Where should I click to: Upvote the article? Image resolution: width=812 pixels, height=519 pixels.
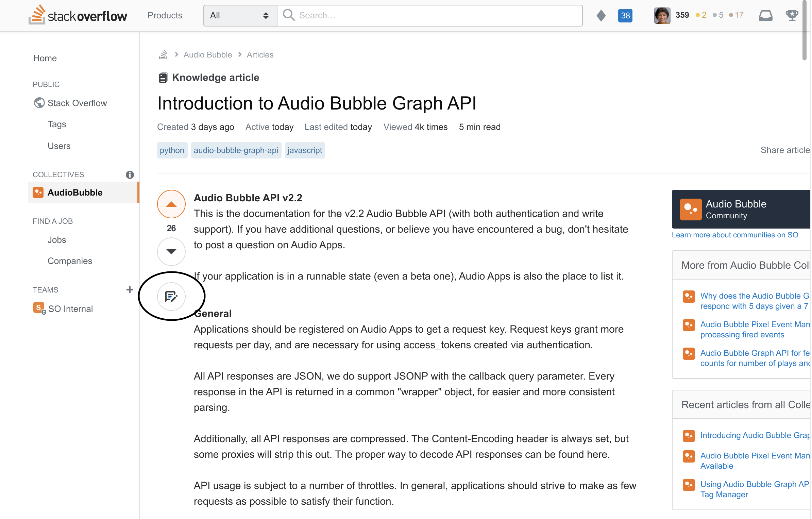tap(171, 204)
